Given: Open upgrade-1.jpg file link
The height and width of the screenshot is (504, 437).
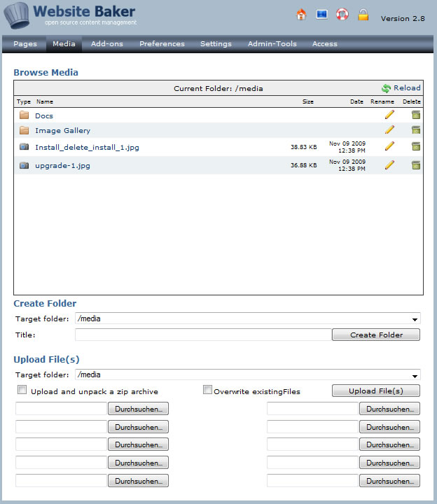Looking at the screenshot, I should [x=63, y=166].
